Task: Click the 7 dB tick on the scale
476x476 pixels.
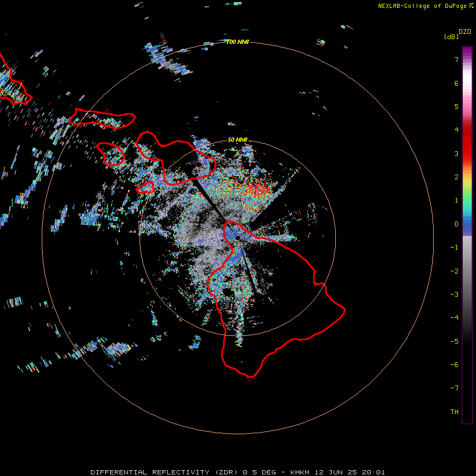Action: click(456, 59)
